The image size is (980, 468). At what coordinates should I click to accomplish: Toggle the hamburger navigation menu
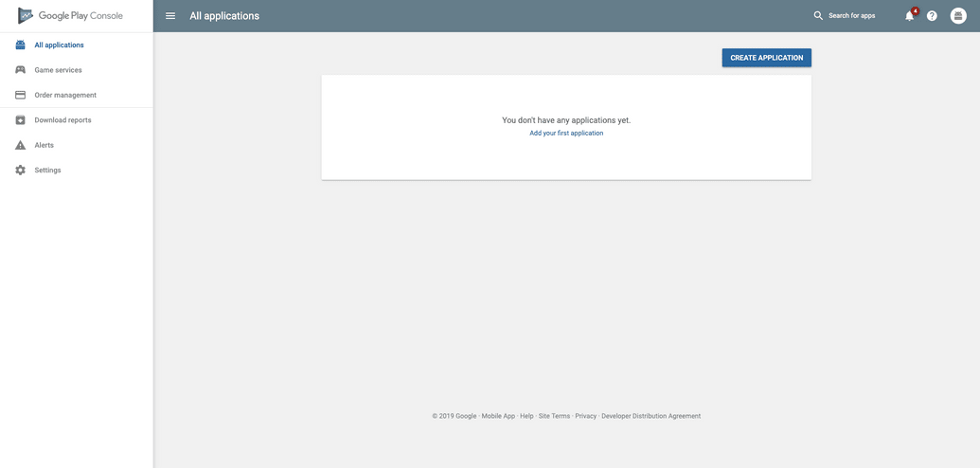[170, 16]
